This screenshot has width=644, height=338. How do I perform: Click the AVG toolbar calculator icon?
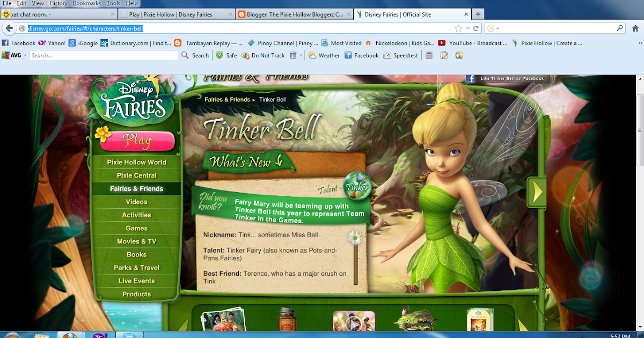429,55
